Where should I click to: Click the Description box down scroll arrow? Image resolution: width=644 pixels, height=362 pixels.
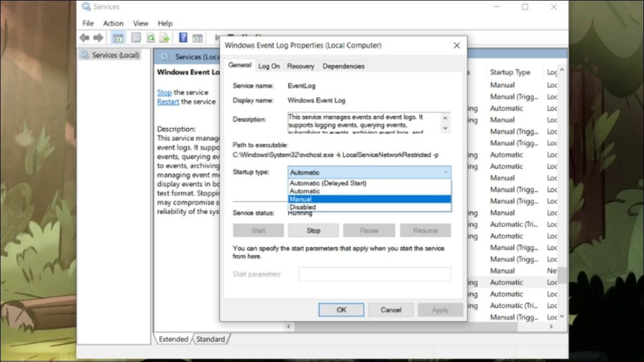445,129
